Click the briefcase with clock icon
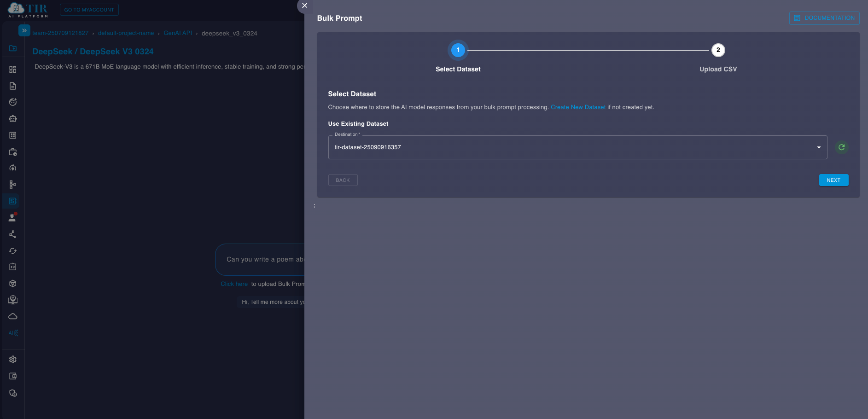The width and height of the screenshot is (868, 419). point(13,152)
